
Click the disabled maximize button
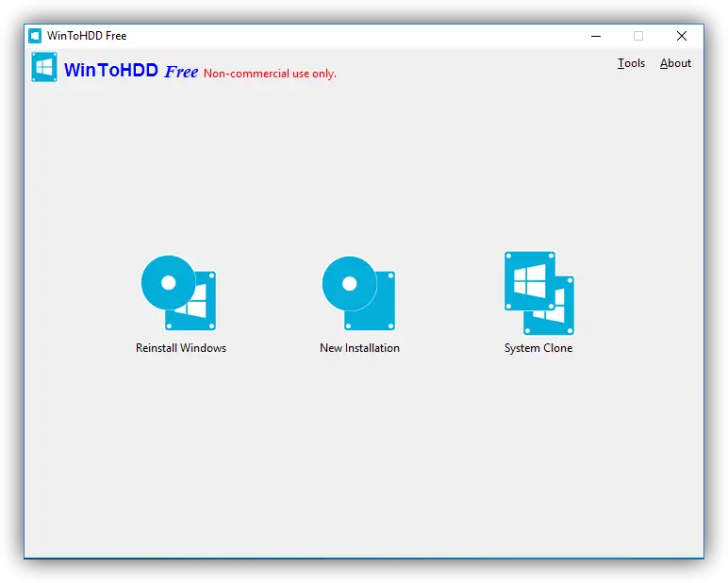638,36
